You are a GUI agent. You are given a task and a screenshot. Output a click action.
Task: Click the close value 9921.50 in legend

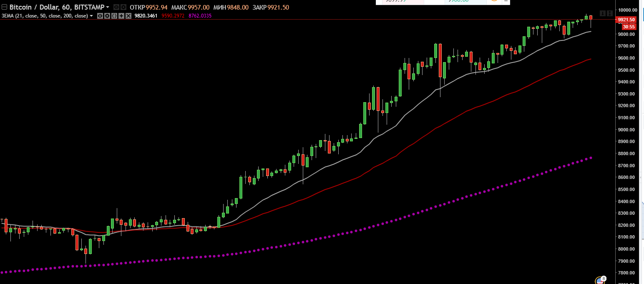[x=278, y=8]
